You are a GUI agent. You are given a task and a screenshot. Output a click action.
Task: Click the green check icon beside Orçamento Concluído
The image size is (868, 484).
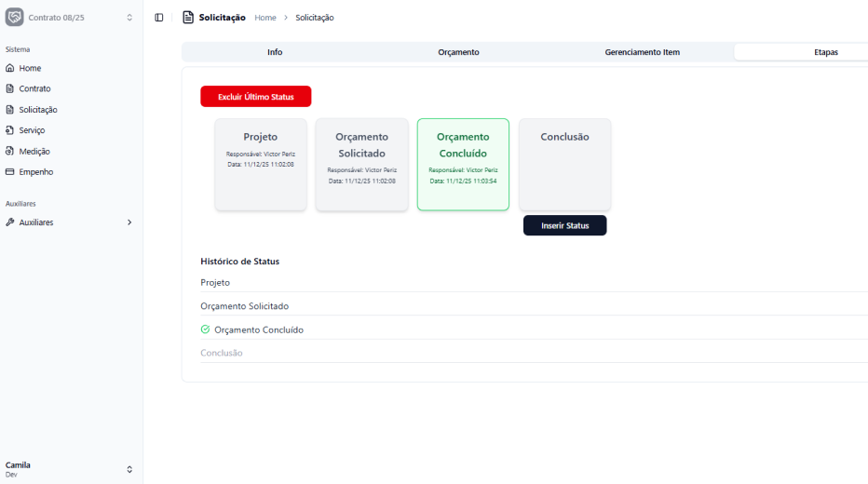205,329
